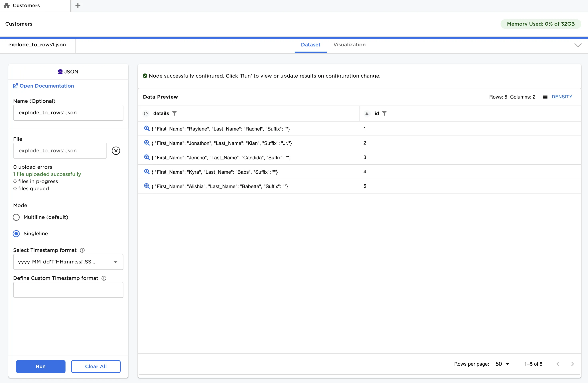This screenshot has height=383, width=588.
Task: Select Singleline mode radio button
Action: 16,233
